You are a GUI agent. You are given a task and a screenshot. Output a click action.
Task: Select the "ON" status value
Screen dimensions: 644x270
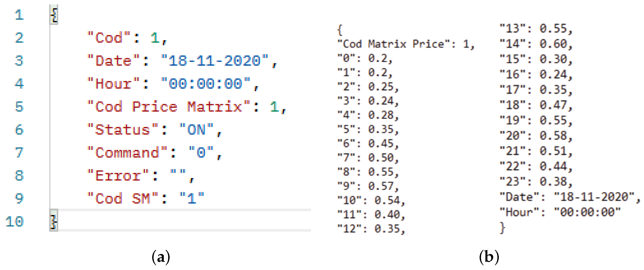[196, 130]
